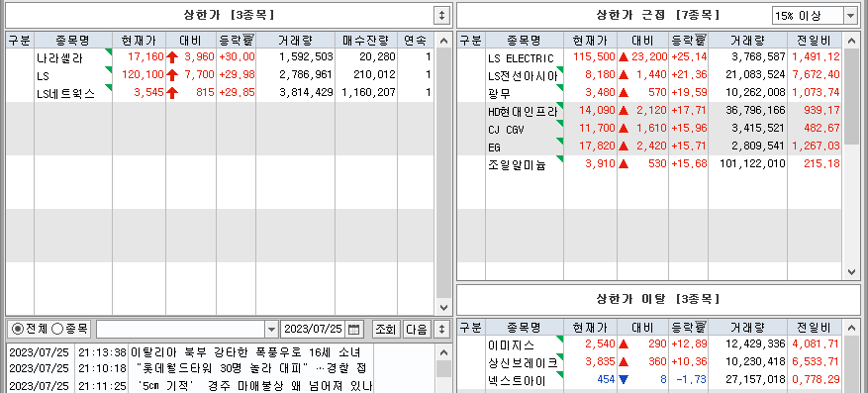This screenshot has height=393, width=868.
Task: Click scroll down arrow of 상한가 근접 table
Action: click(851, 272)
